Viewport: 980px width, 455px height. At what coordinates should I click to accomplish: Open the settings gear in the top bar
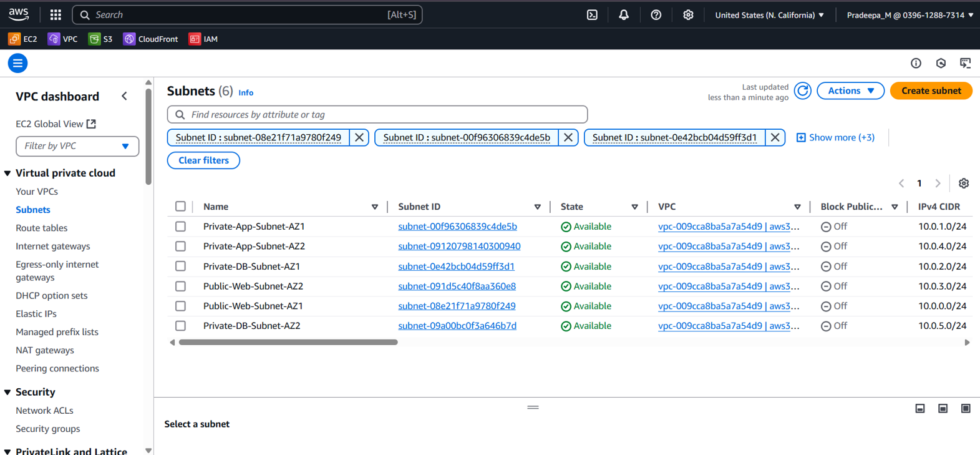coord(688,15)
